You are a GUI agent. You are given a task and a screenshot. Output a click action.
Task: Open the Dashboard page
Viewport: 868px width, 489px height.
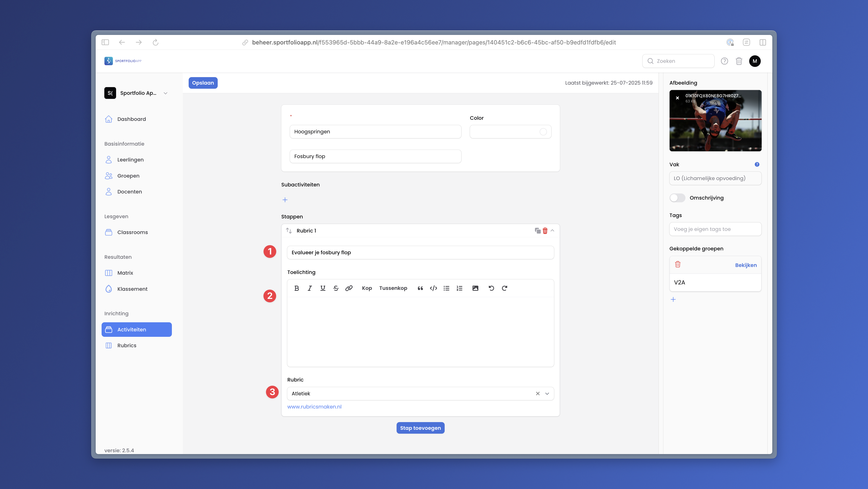point(132,119)
